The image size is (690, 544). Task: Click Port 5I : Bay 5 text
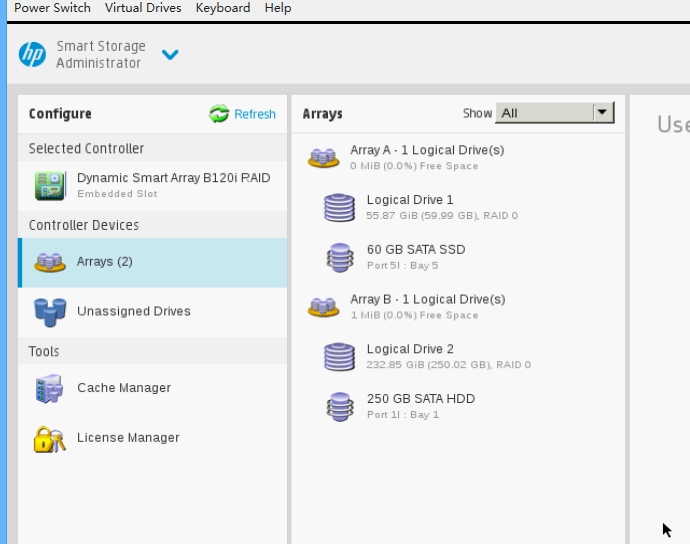[403, 265]
